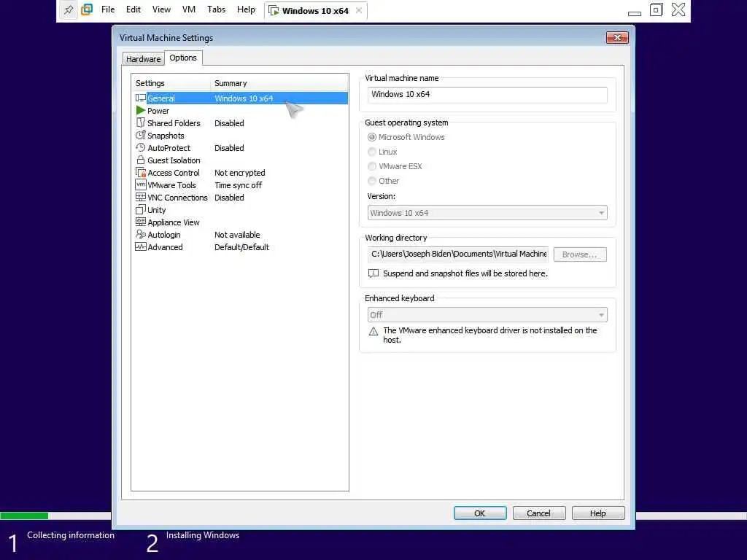
Task: Click the 'Not encrypted' summary text
Action: click(x=239, y=173)
